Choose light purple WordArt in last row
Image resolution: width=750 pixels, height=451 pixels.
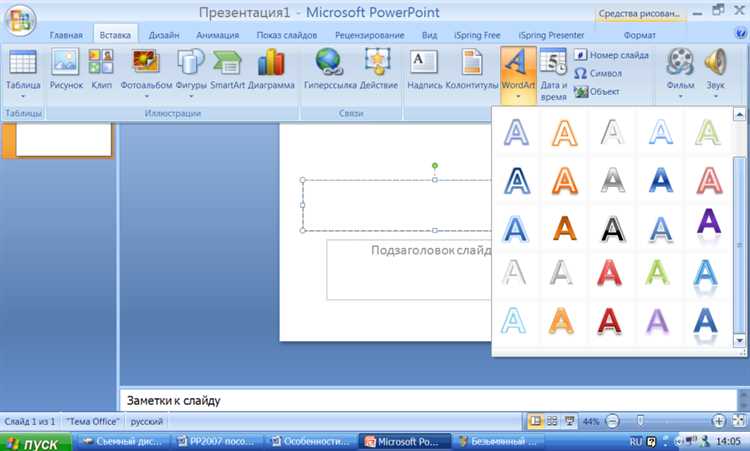pos(657,321)
